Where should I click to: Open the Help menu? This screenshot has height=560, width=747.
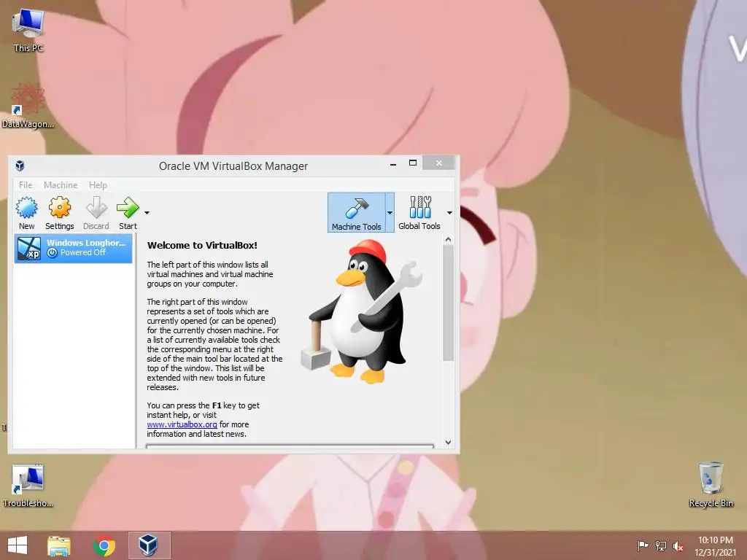98,184
